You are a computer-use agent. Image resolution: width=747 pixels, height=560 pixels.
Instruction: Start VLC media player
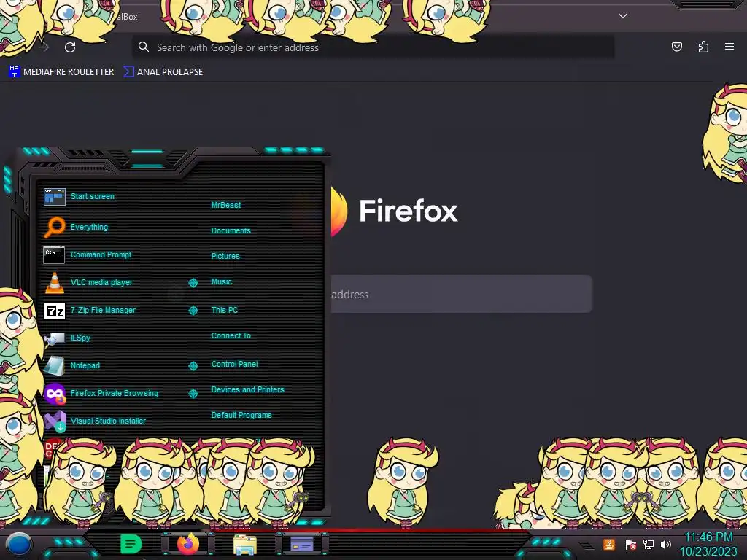click(x=88, y=282)
